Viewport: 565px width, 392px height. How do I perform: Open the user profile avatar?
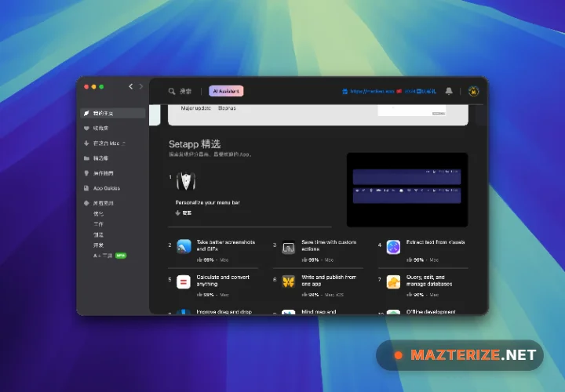[x=473, y=91]
